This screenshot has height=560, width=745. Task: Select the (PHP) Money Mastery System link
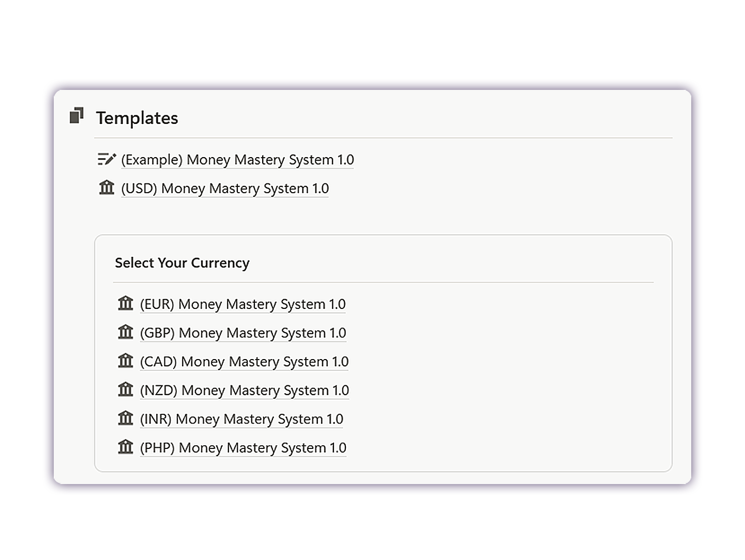(243, 448)
